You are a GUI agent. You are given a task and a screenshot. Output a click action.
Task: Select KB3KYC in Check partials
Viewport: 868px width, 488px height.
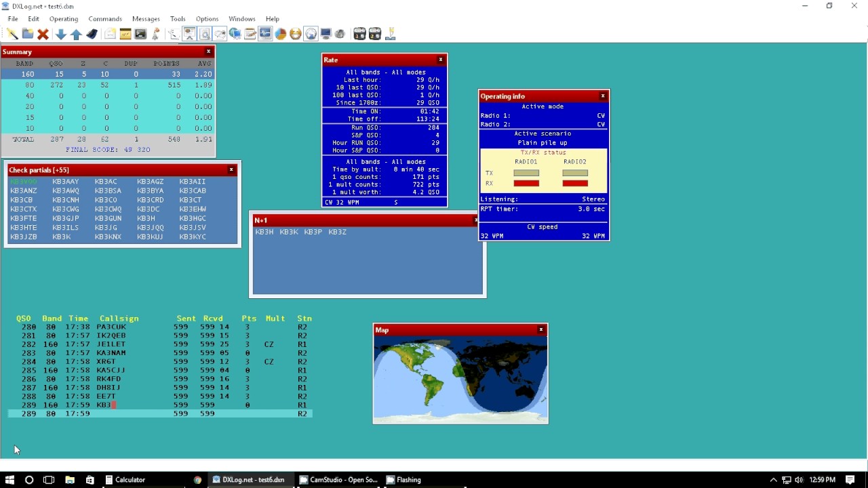point(193,237)
